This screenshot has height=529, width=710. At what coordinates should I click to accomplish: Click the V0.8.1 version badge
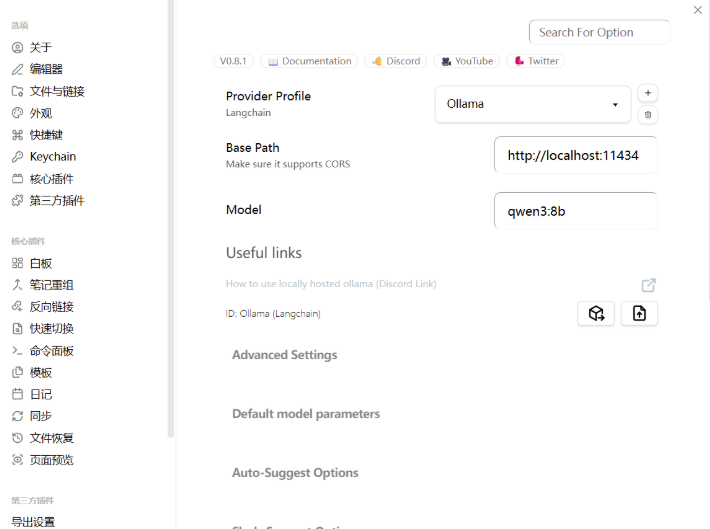[233, 61]
